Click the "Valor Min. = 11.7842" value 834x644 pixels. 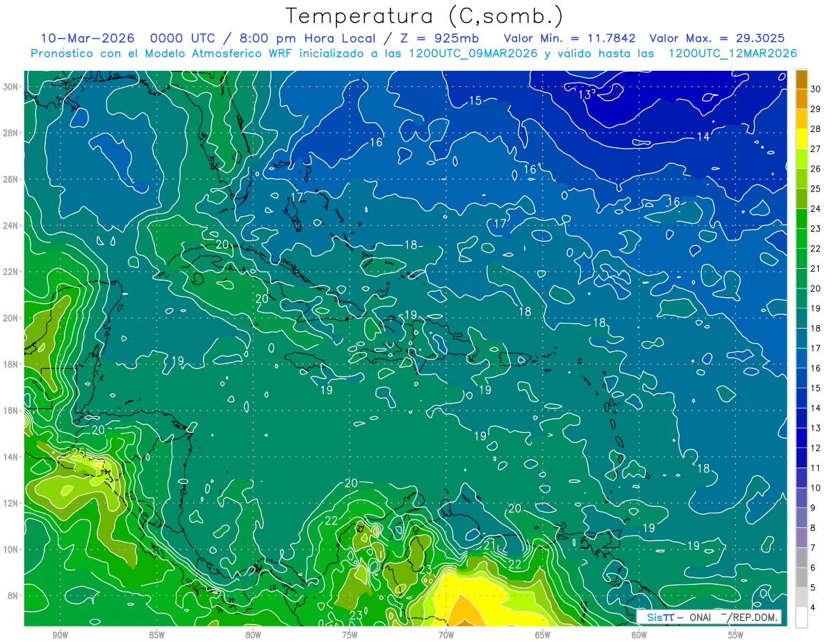(x=569, y=38)
